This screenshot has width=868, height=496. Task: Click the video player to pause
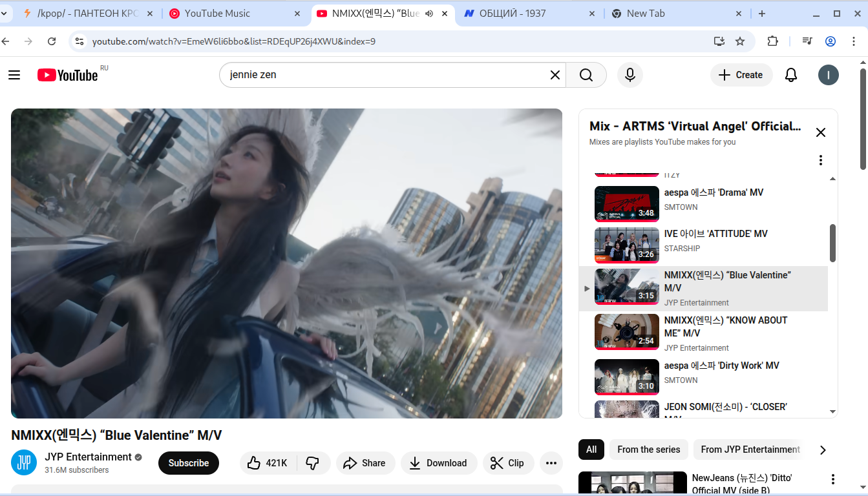tap(286, 263)
